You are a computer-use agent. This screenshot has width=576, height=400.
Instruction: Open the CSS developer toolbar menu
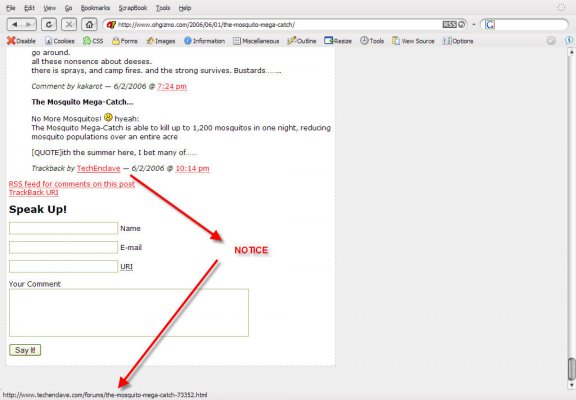tap(93, 41)
